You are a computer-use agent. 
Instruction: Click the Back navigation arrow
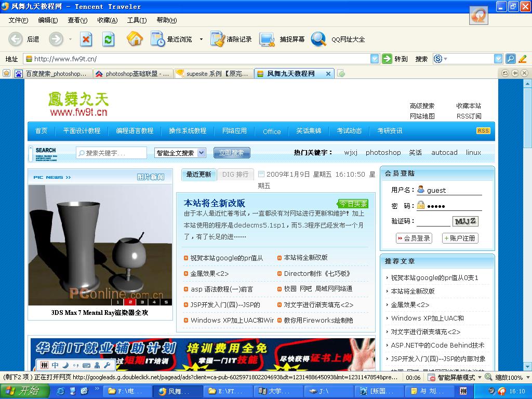coord(16,39)
